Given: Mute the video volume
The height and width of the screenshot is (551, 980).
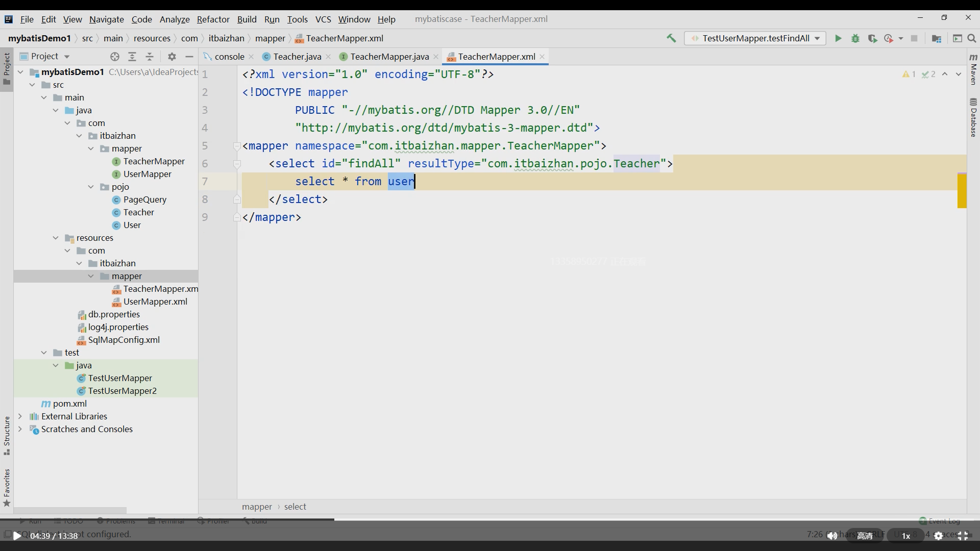Looking at the screenshot, I should (x=832, y=536).
